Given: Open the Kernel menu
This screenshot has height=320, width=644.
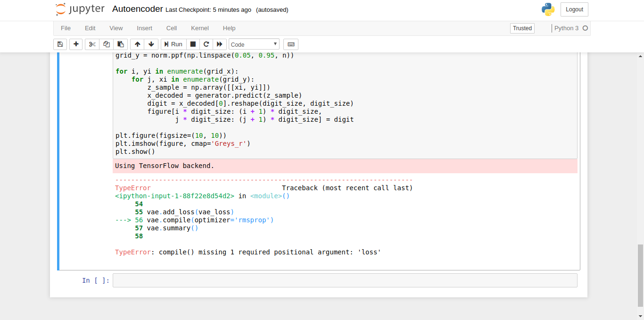Looking at the screenshot, I should click(199, 28).
